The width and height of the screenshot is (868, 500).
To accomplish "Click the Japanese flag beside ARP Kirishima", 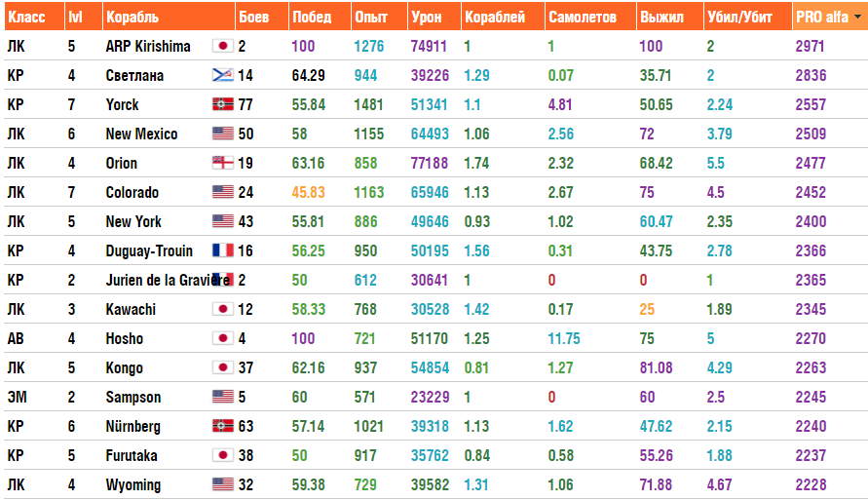I will pyautogui.click(x=222, y=47).
